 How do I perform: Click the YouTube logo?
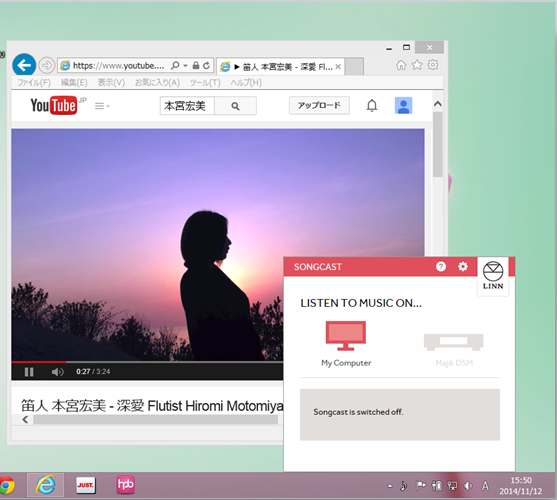(x=54, y=105)
